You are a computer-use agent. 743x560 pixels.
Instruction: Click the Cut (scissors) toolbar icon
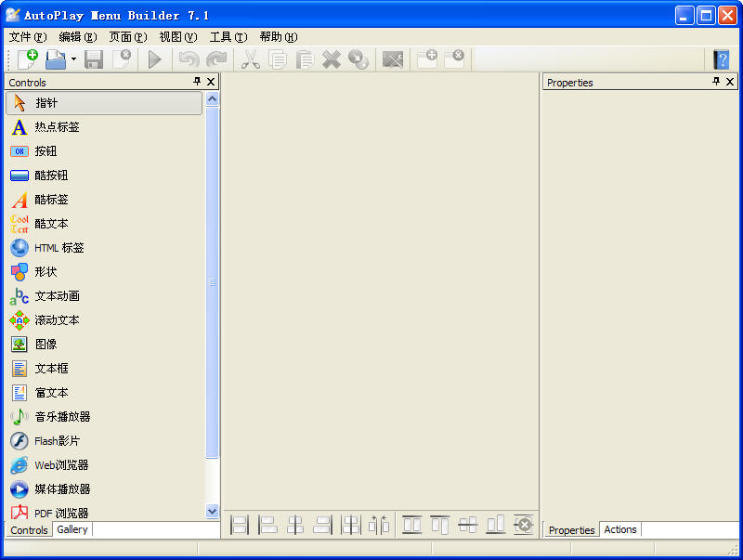tap(249, 59)
